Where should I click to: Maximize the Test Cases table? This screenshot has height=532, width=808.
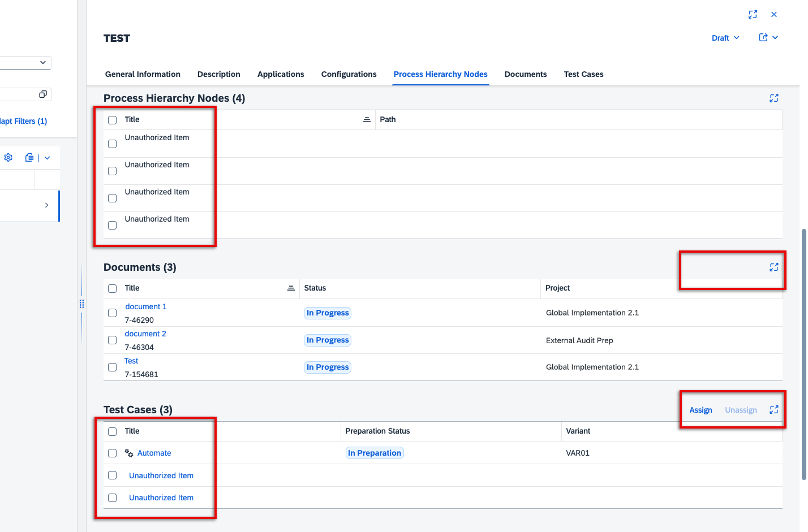[x=773, y=410]
